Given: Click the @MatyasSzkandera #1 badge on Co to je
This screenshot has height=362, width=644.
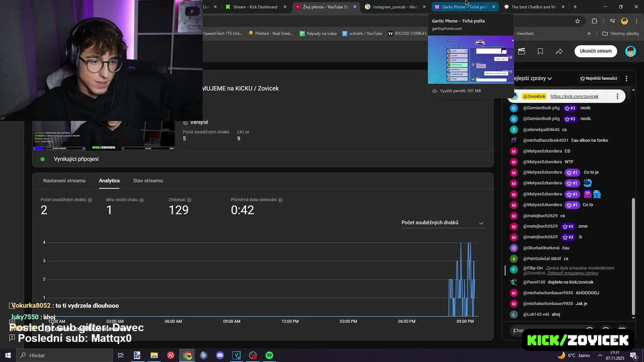Looking at the screenshot, I should [x=572, y=172].
